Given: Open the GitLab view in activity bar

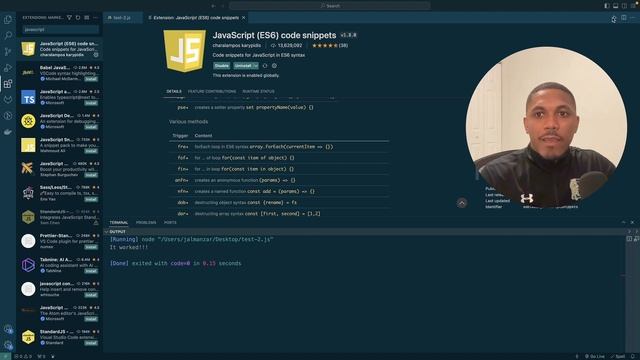Looking at the screenshot, I should click(x=8, y=100).
